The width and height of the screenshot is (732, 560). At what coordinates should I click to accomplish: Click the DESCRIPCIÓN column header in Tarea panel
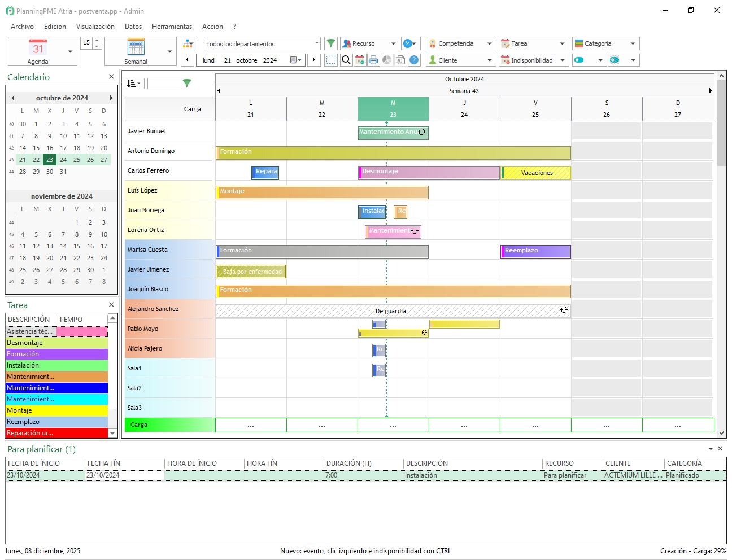pyautogui.click(x=30, y=319)
